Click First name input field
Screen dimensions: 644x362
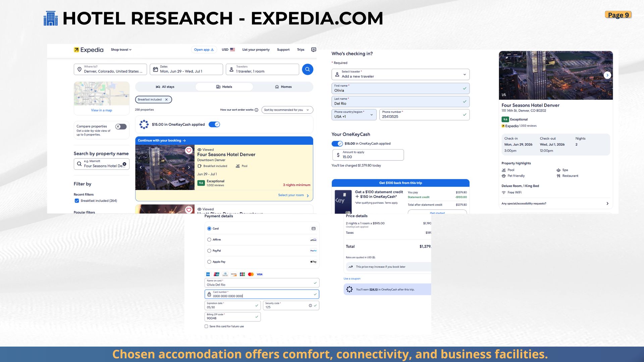[x=400, y=88]
